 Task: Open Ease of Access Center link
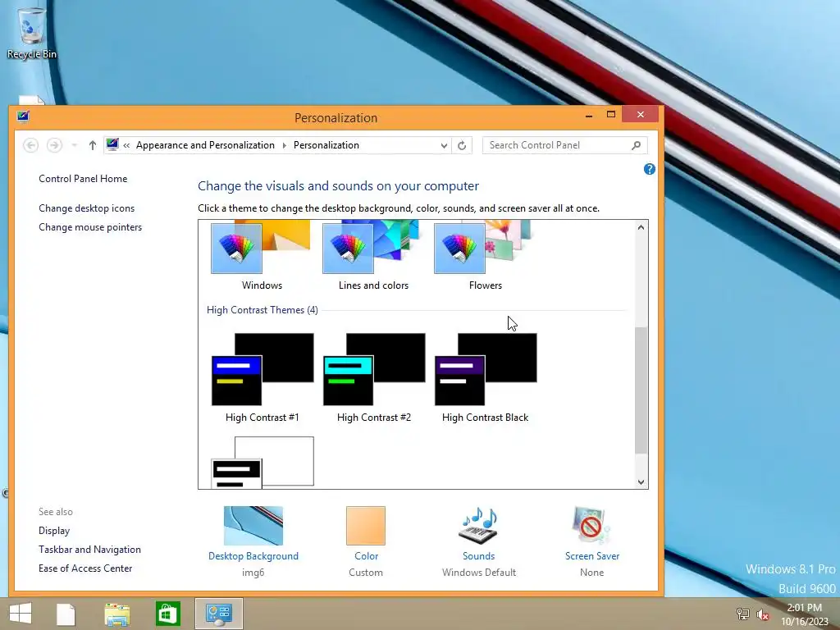pos(85,568)
